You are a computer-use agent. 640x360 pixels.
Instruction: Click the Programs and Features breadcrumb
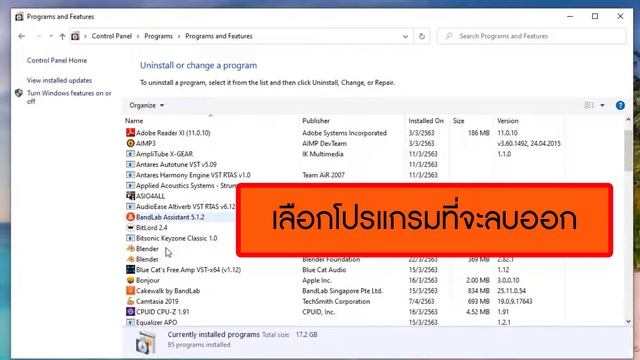(219, 36)
